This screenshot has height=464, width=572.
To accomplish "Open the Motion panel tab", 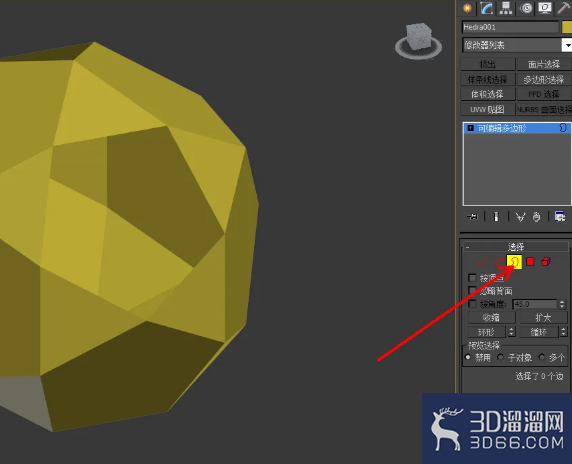I will [x=526, y=8].
